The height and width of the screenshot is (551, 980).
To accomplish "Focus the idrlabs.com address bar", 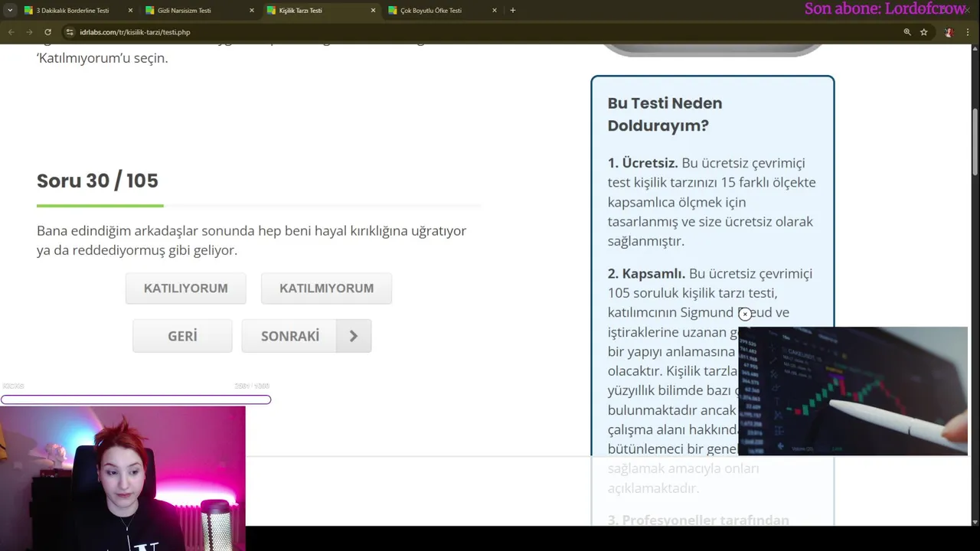I will click(x=482, y=32).
